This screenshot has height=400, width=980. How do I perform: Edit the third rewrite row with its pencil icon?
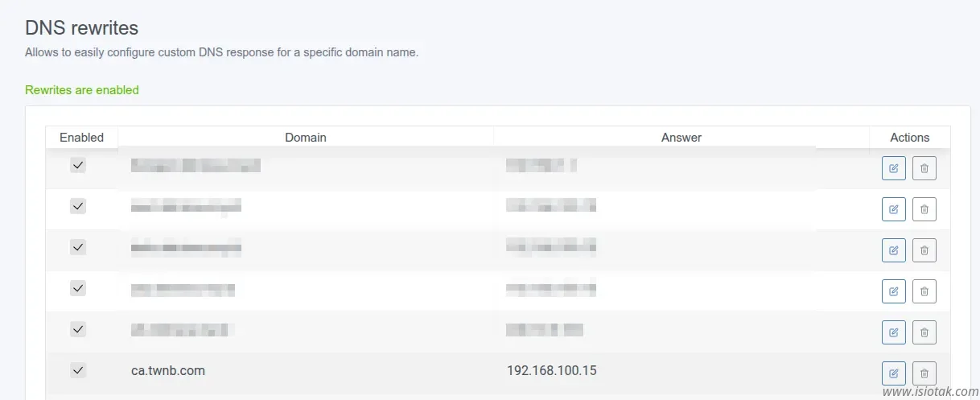[x=894, y=250]
